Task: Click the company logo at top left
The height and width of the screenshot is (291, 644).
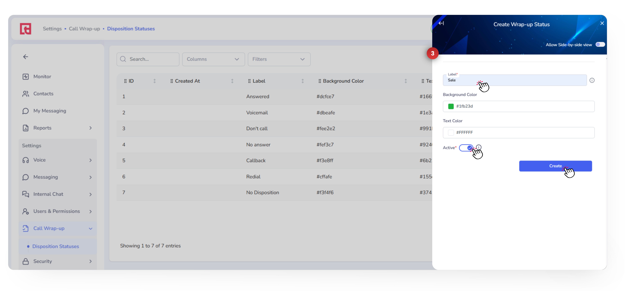Action: (26, 29)
